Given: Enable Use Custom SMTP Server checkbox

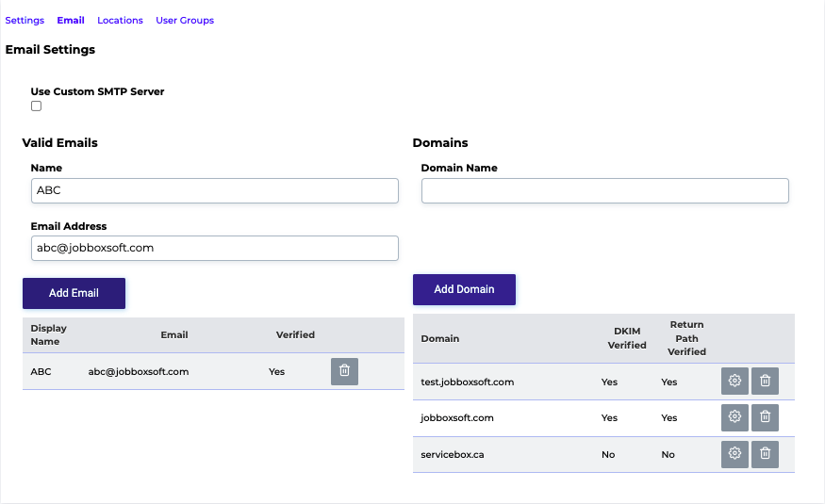Looking at the screenshot, I should point(37,106).
